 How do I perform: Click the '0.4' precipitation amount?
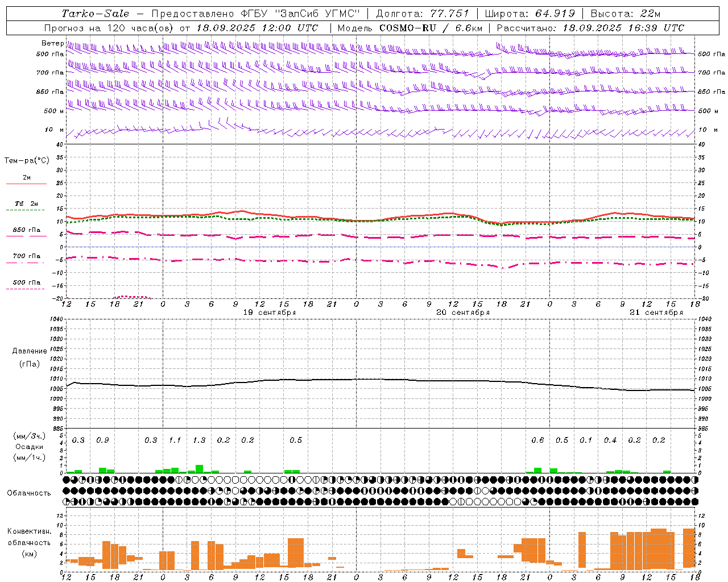[x=610, y=440]
